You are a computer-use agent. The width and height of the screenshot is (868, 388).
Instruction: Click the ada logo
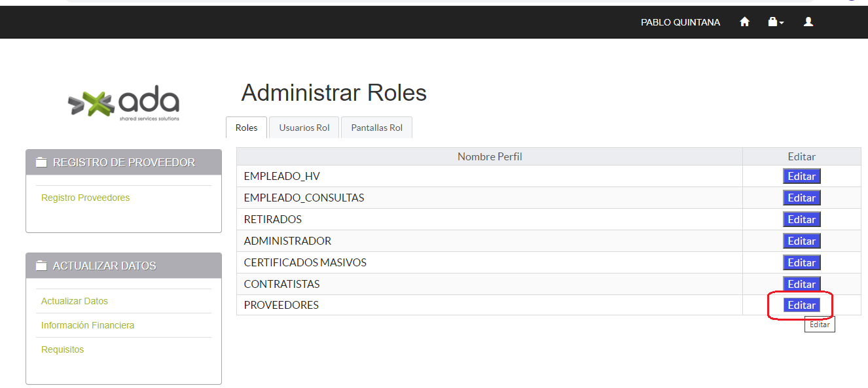(124, 104)
